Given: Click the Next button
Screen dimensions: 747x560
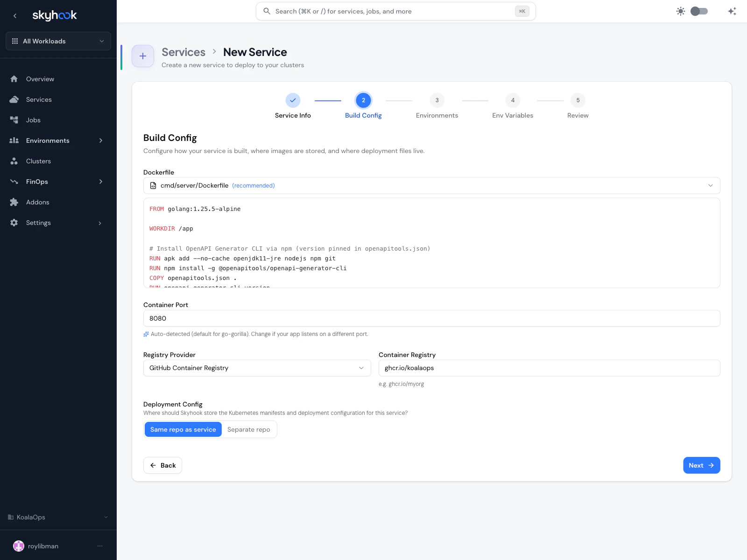Looking at the screenshot, I should click(701, 465).
